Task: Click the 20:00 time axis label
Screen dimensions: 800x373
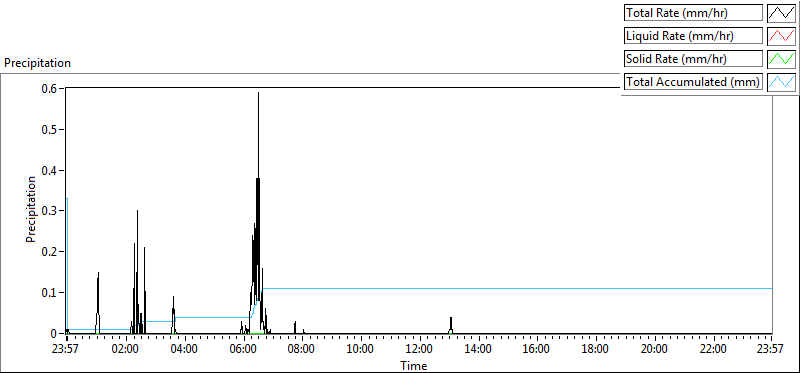Action: pos(655,350)
